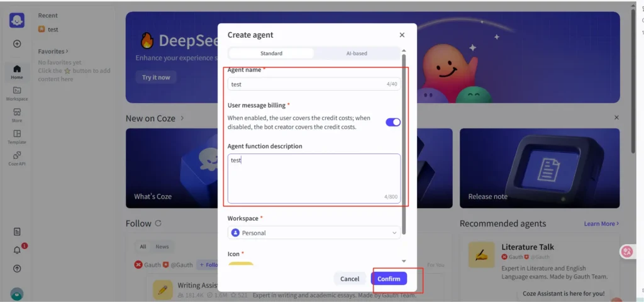Open the Workspace sidebar icon
Image resolution: width=644 pixels, height=302 pixels.
pyautogui.click(x=17, y=93)
